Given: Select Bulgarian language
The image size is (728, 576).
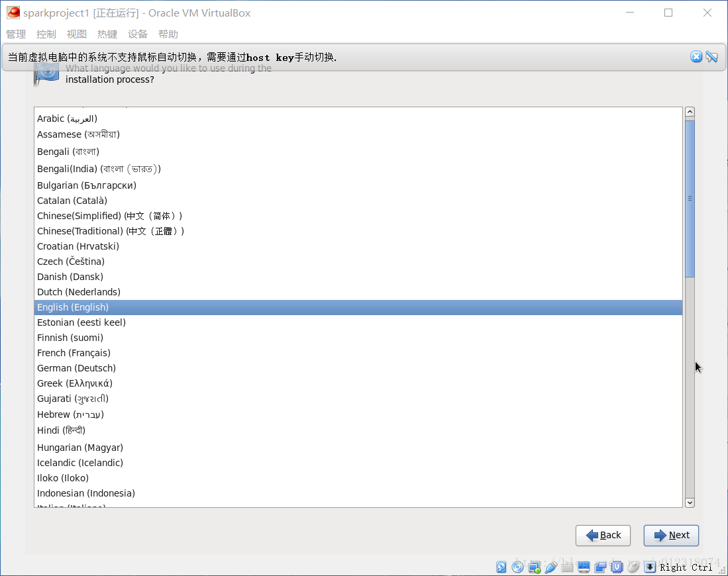Looking at the screenshot, I should (358, 185).
